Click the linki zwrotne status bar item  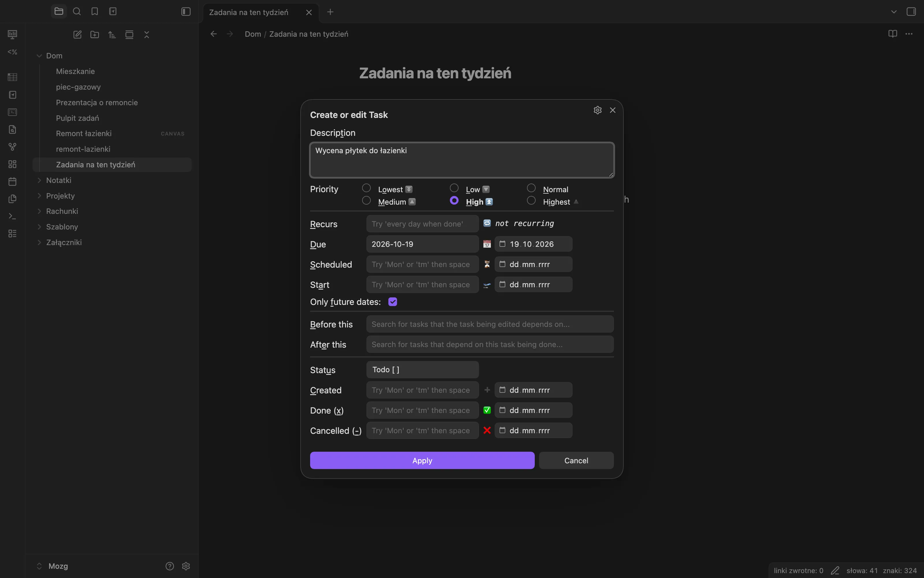(x=798, y=570)
